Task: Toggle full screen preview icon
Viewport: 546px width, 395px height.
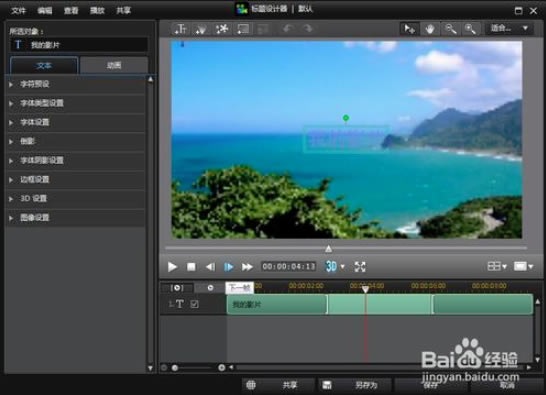Action: tap(360, 267)
